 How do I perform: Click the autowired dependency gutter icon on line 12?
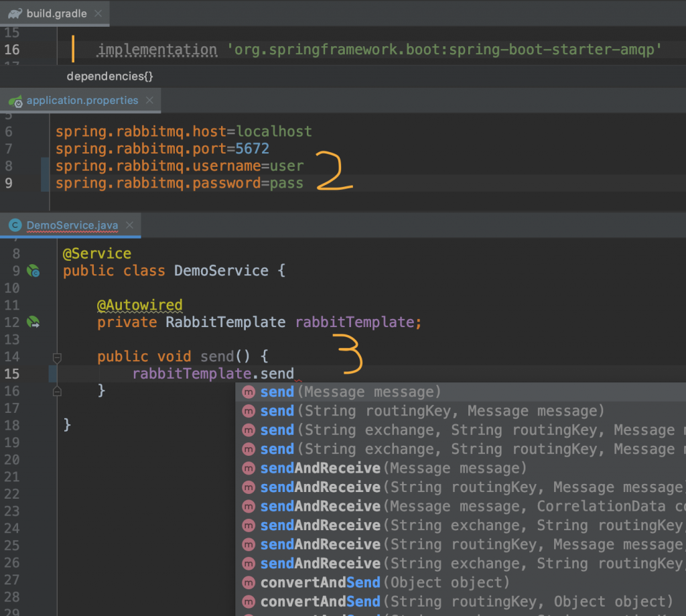coord(33,322)
